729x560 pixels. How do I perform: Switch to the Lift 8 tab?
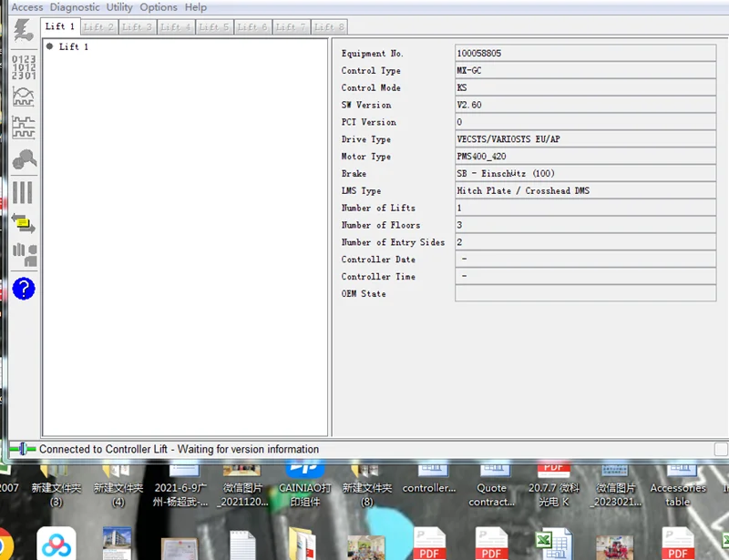(x=330, y=27)
